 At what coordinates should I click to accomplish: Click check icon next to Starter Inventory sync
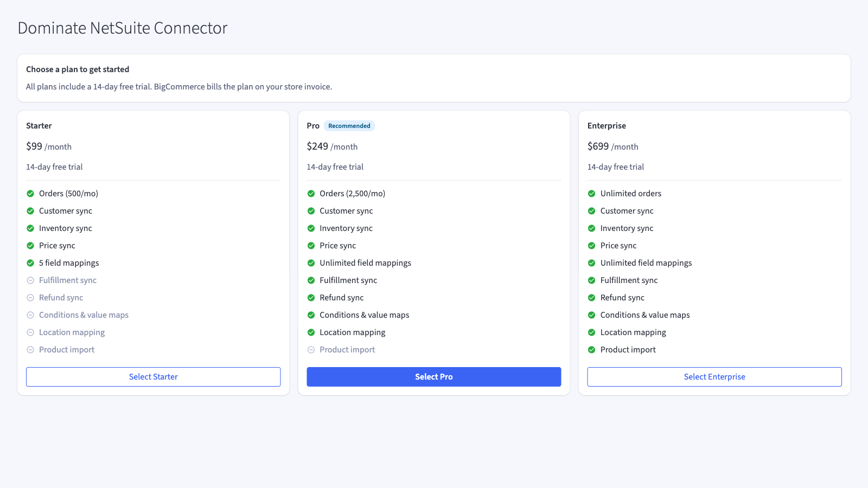30,228
